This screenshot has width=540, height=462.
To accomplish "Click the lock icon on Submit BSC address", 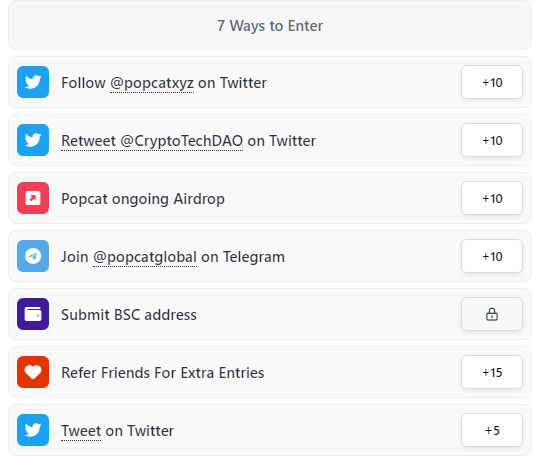I will (492, 314).
